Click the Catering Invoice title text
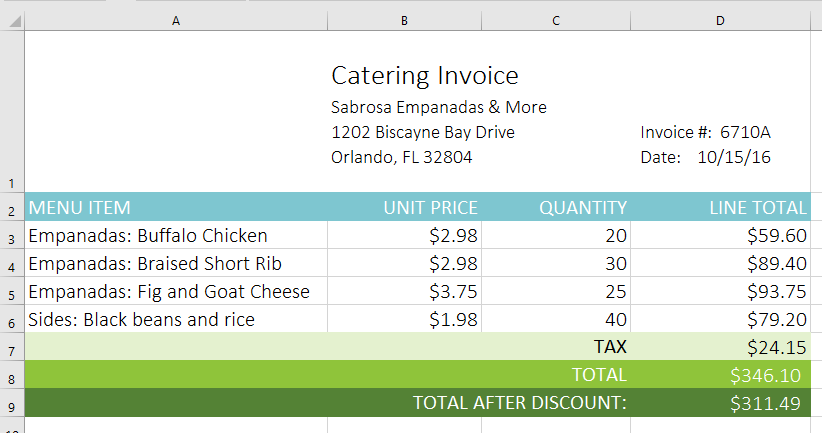This screenshot has height=433, width=822. point(424,75)
